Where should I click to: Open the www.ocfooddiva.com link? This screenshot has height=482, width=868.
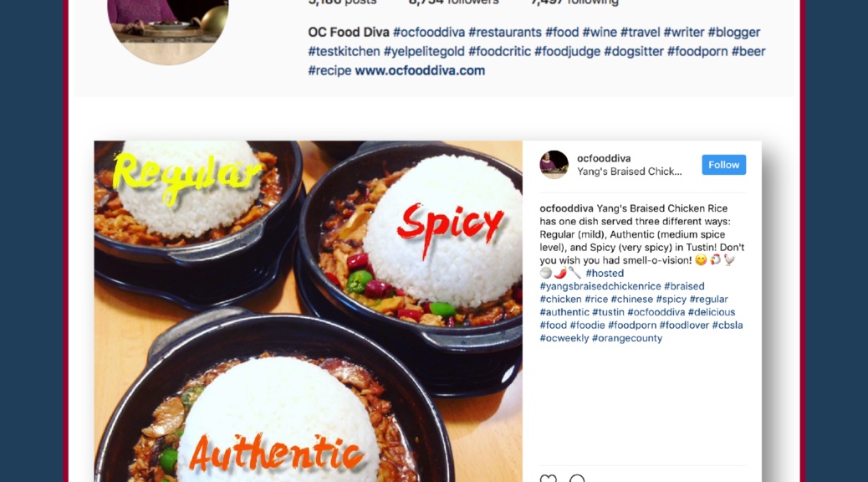[x=420, y=70]
